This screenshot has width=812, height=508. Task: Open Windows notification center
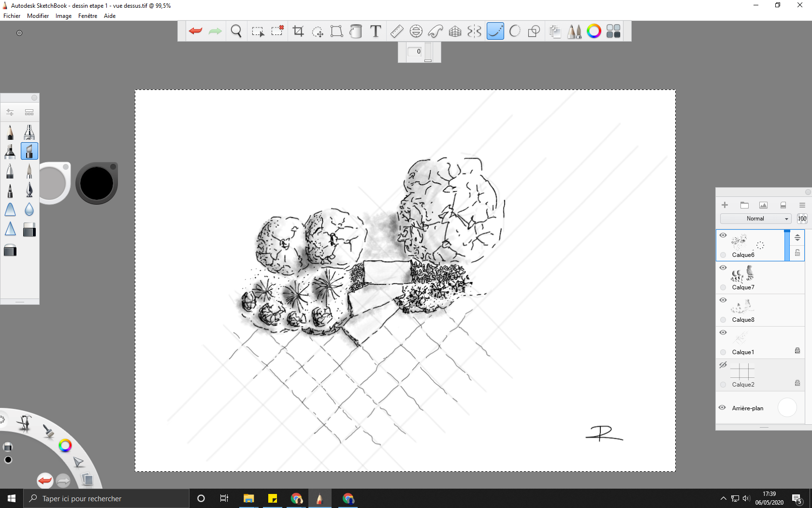[x=797, y=499]
